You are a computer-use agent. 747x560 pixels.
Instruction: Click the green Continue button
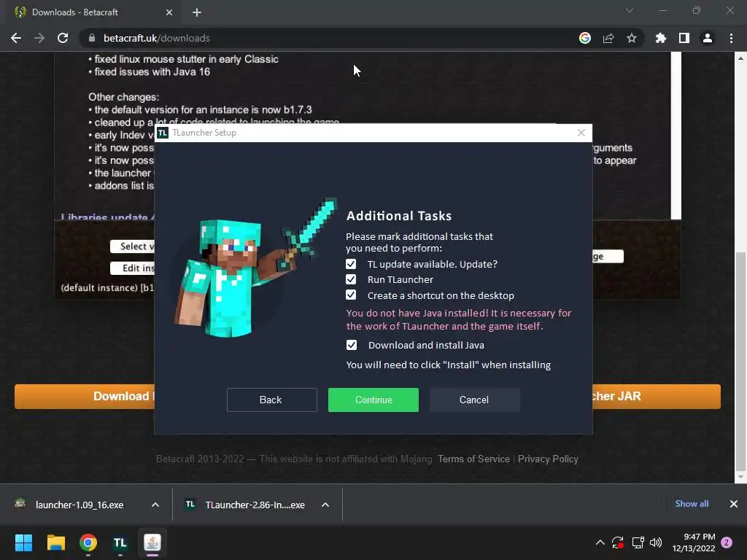point(373,400)
